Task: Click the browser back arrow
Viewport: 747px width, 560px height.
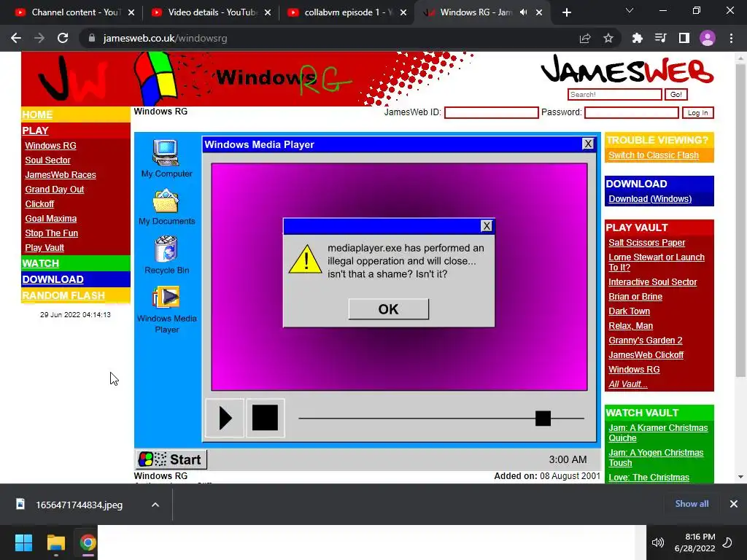Action: [x=16, y=38]
